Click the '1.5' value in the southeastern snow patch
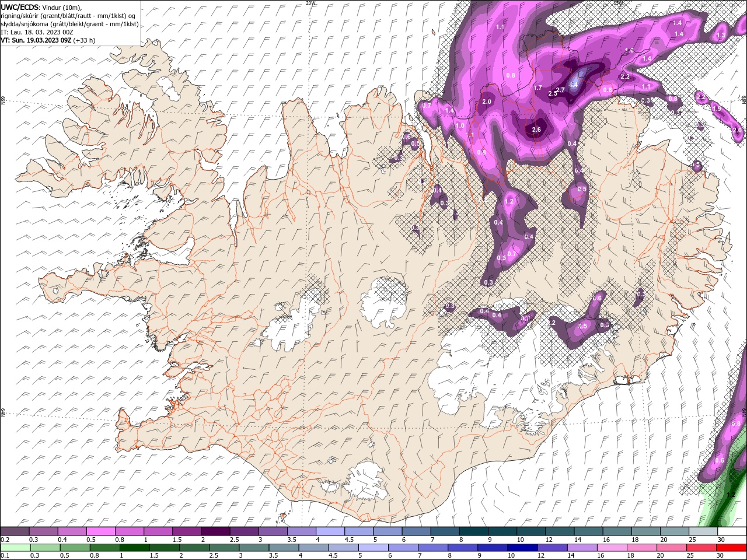Viewport: 747px width, 560px height. pyautogui.click(x=582, y=326)
